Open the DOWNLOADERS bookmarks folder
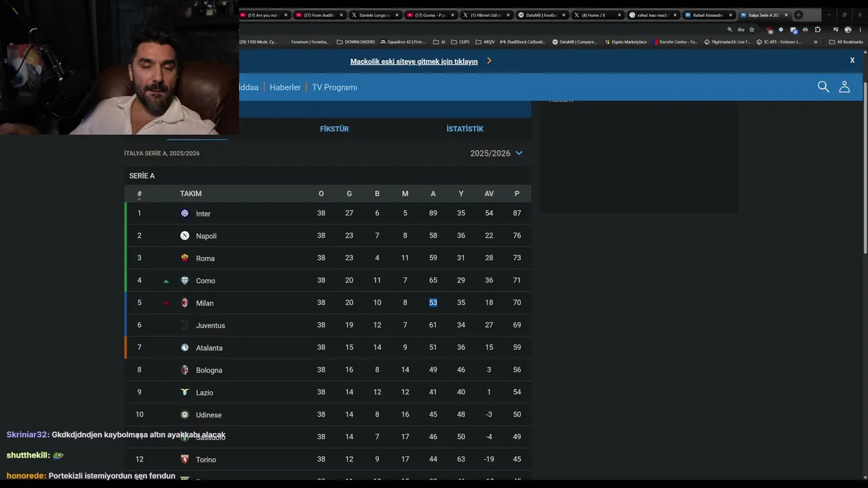Viewport: 868px width, 488px height. click(x=356, y=42)
